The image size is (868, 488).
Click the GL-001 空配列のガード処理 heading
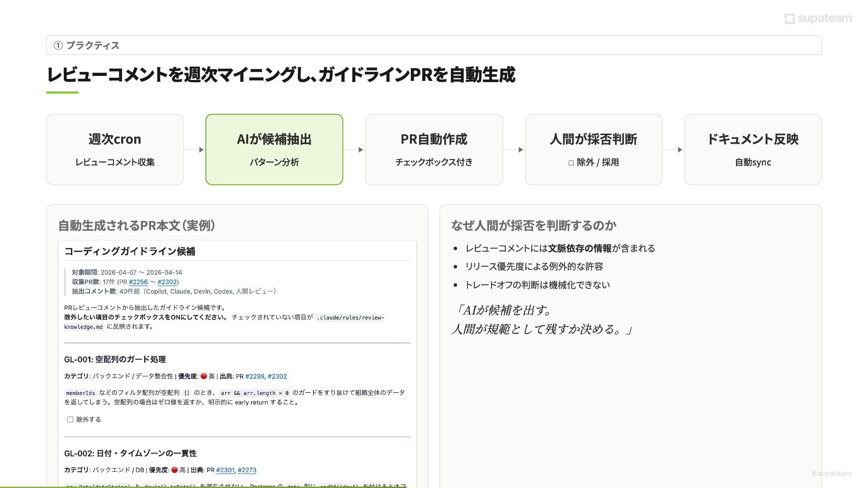(115, 359)
